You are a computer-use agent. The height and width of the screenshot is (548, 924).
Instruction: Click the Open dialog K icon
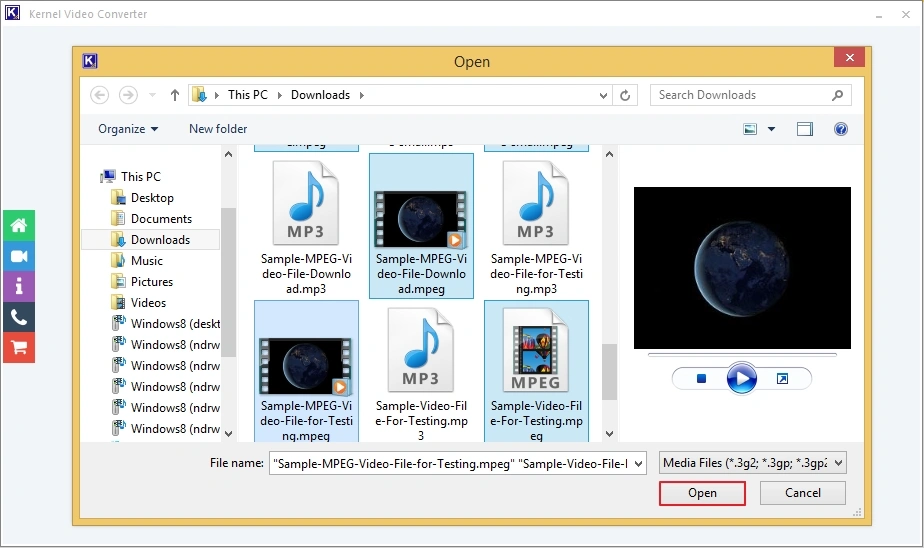(90, 61)
